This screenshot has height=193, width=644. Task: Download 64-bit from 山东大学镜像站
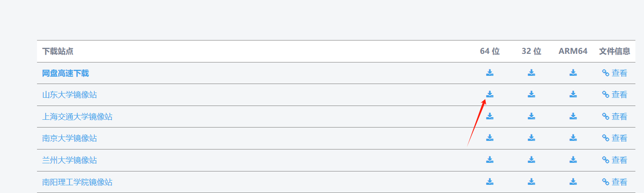point(490,94)
